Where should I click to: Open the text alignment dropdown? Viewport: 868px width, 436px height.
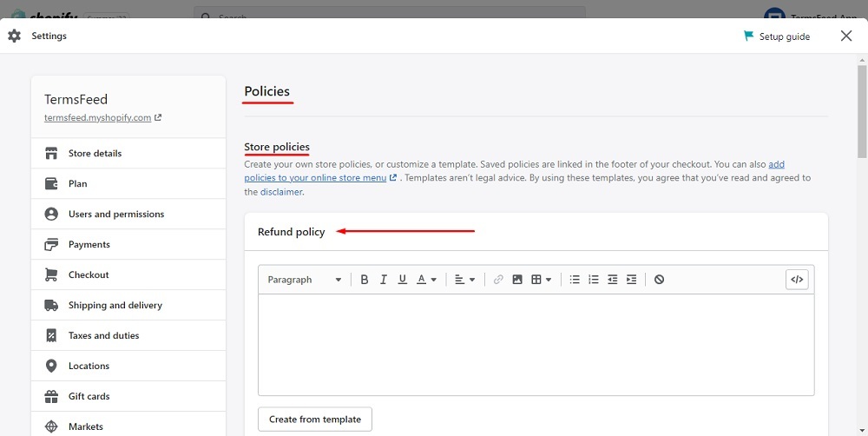coord(465,280)
